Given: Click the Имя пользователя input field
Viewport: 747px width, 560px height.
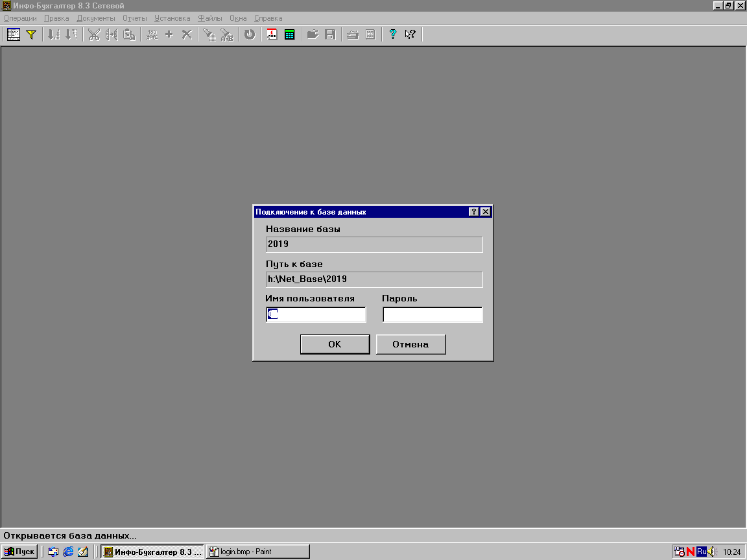Looking at the screenshot, I should 316,314.
